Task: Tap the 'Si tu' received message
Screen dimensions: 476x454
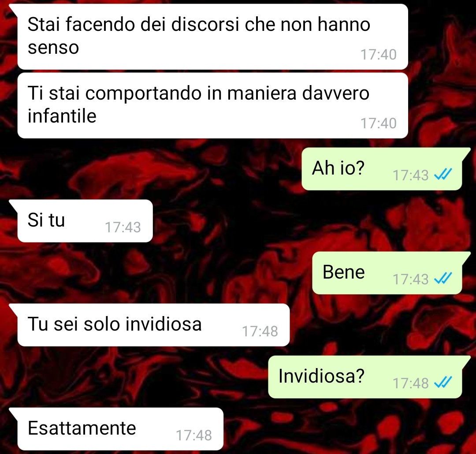Action: click(85, 221)
